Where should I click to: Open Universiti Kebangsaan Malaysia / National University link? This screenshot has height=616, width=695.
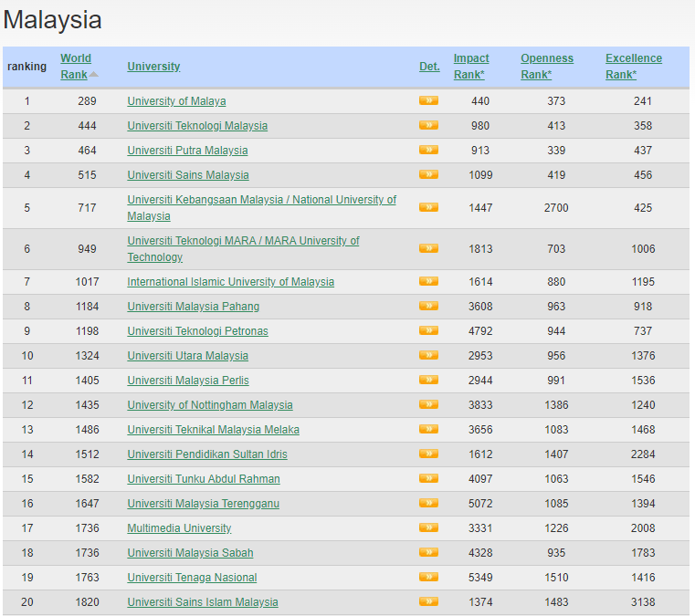pyautogui.click(x=261, y=208)
